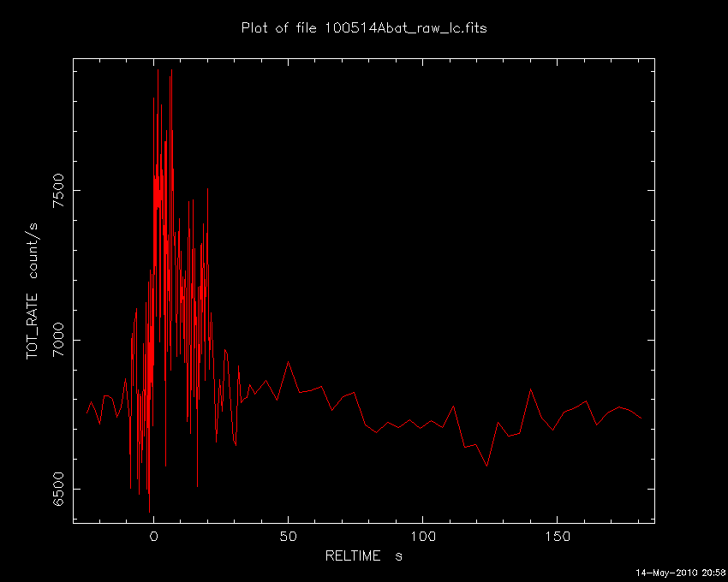728x582 pixels.
Task: Click the timestamp 14-May-2010 20:58
Action: (681, 573)
